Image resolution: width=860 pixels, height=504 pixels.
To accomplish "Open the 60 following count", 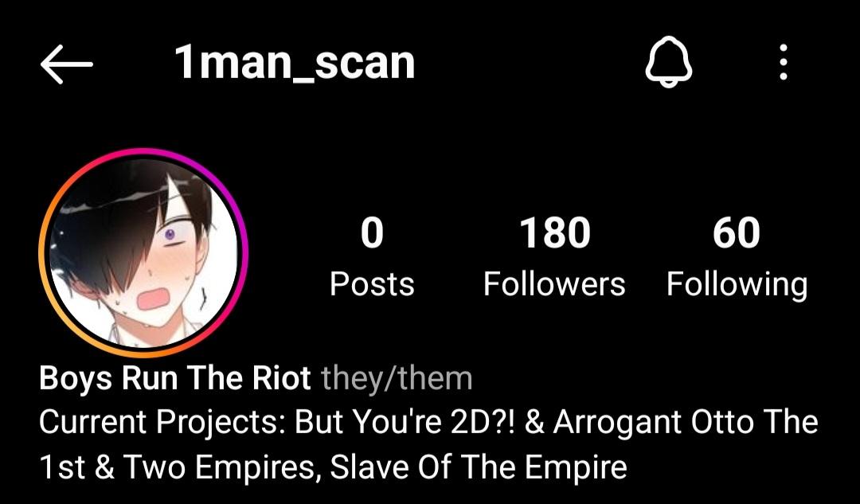I will (737, 232).
